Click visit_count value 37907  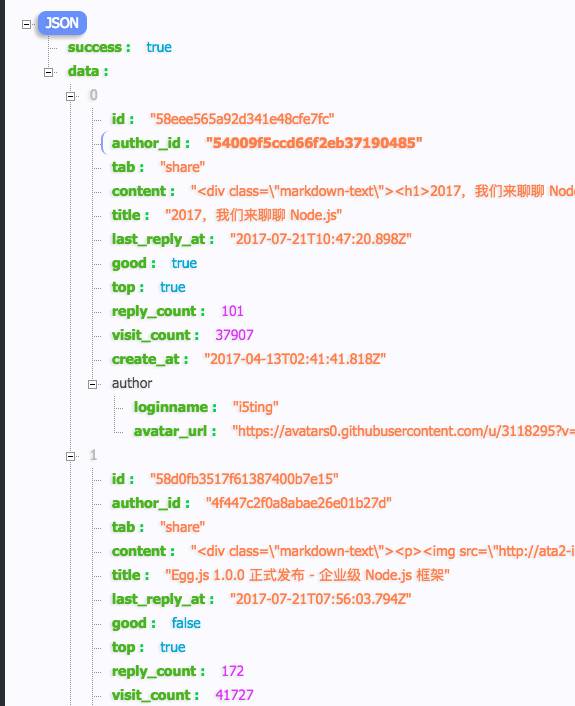tap(234, 335)
